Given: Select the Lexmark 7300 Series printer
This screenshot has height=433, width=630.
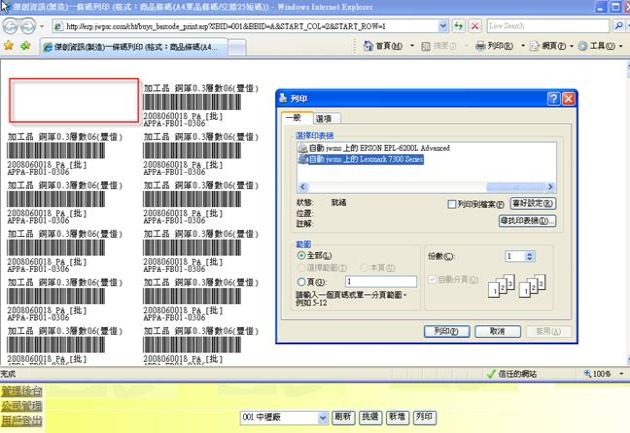Looking at the screenshot, I should [x=366, y=158].
